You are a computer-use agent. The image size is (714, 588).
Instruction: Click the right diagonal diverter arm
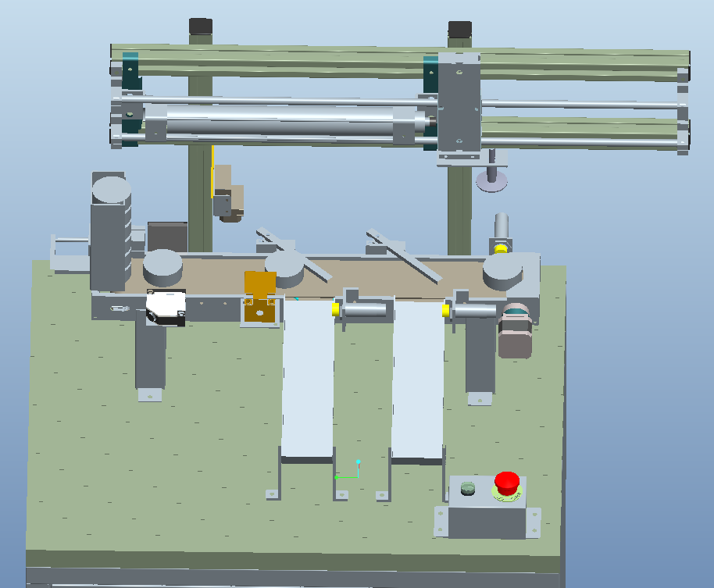click(405, 256)
